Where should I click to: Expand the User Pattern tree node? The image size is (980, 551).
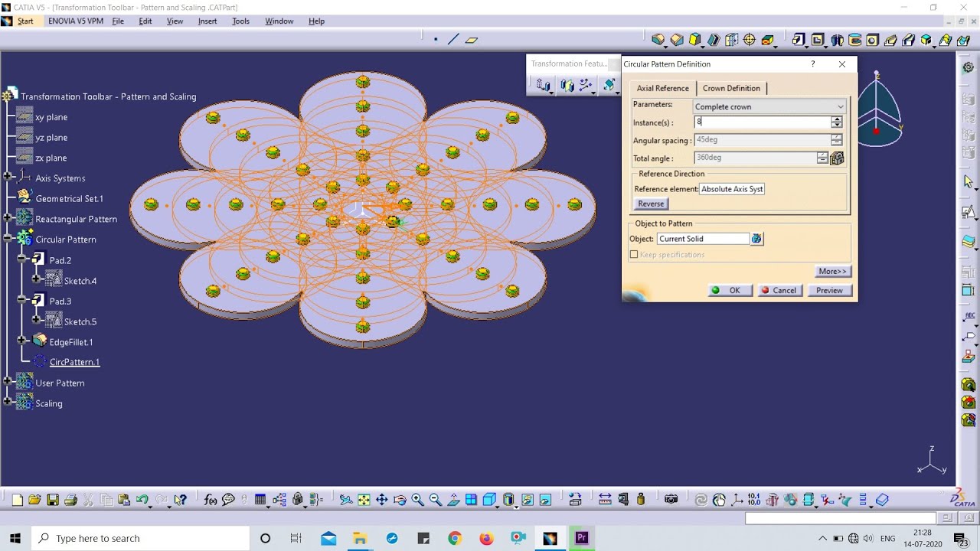click(8, 380)
